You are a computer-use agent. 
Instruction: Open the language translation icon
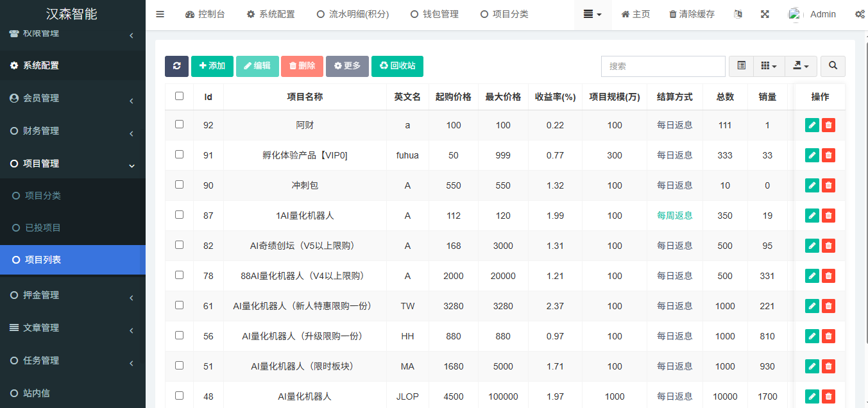point(738,13)
